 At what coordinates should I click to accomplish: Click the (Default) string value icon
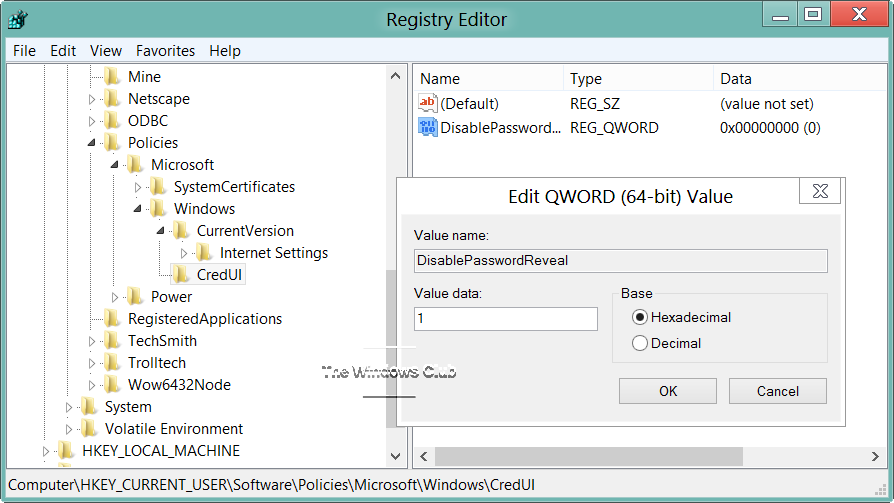428,103
